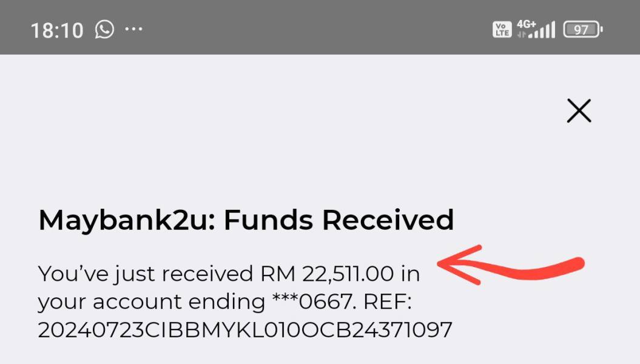640x364 pixels.
Task: Tap "You've just received" message text
Action: tap(146, 274)
